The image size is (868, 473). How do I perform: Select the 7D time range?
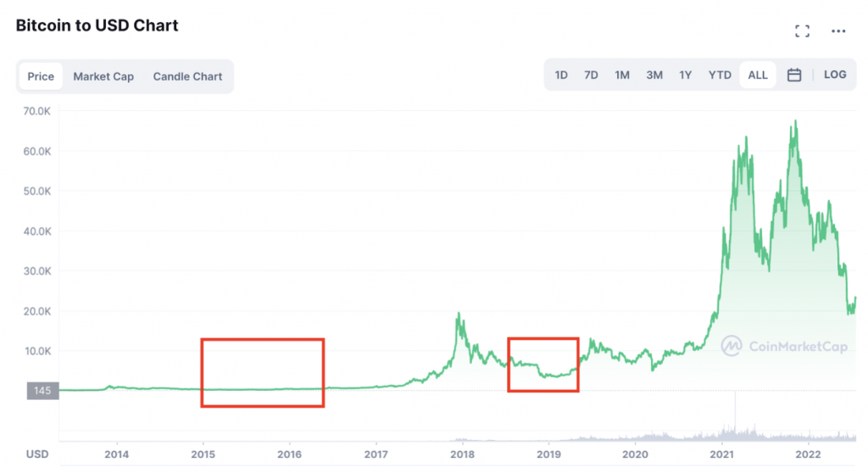[x=591, y=75]
